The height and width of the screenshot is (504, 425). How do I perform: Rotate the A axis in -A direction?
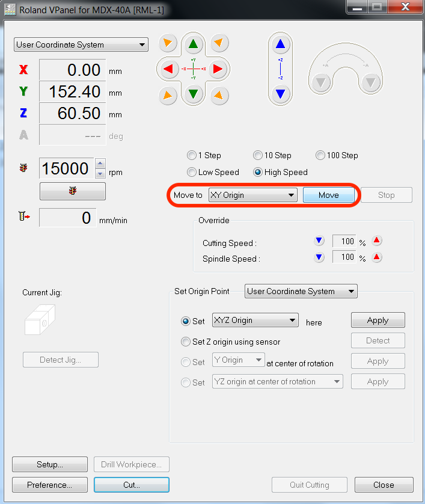click(x=371, y=82)
